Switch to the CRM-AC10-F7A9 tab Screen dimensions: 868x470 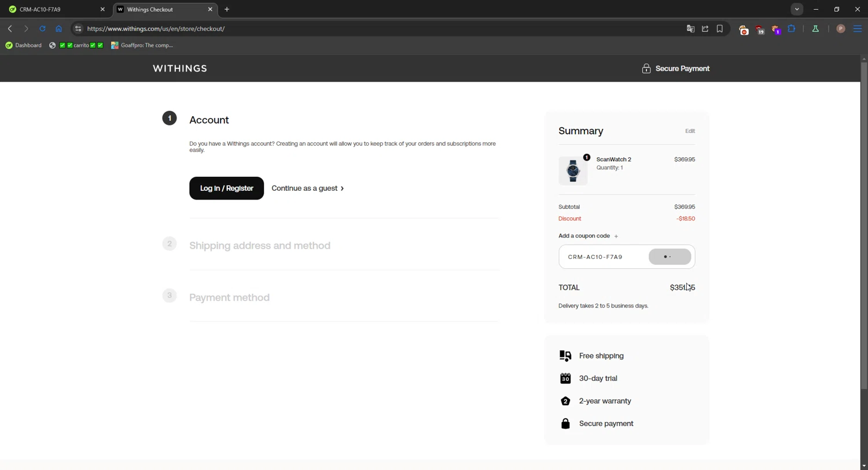57,10
